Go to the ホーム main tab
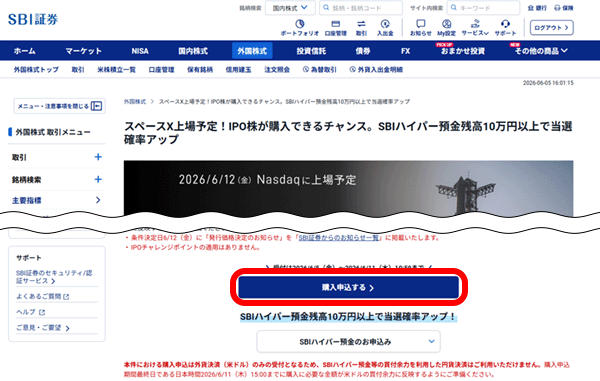 24,51
